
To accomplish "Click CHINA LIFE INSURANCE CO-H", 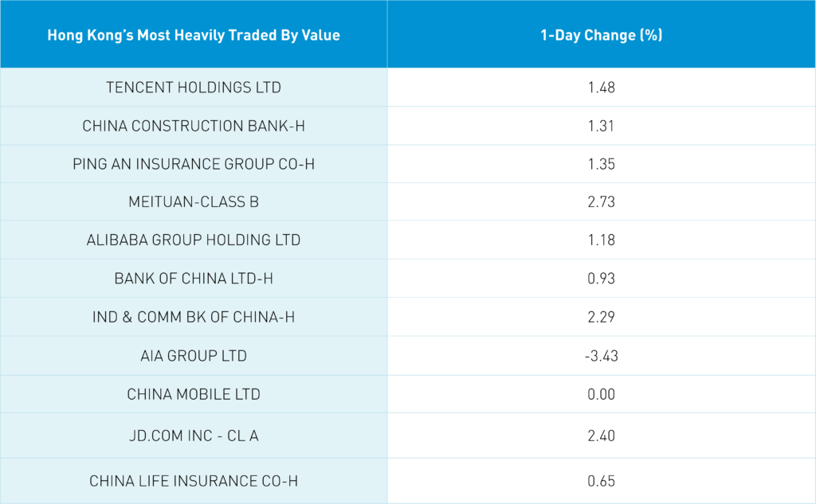I will coord(194,481).
